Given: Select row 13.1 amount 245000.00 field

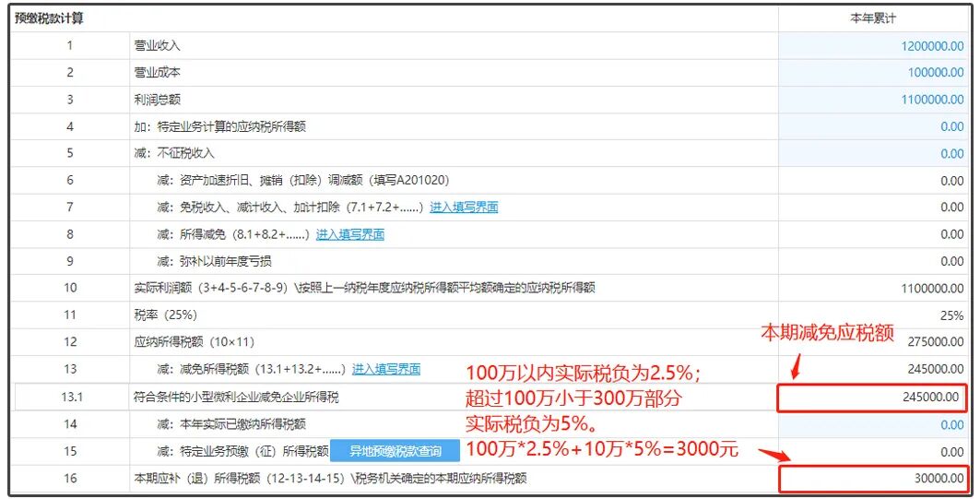Looking at the screenshot, I should coord(872,397).
